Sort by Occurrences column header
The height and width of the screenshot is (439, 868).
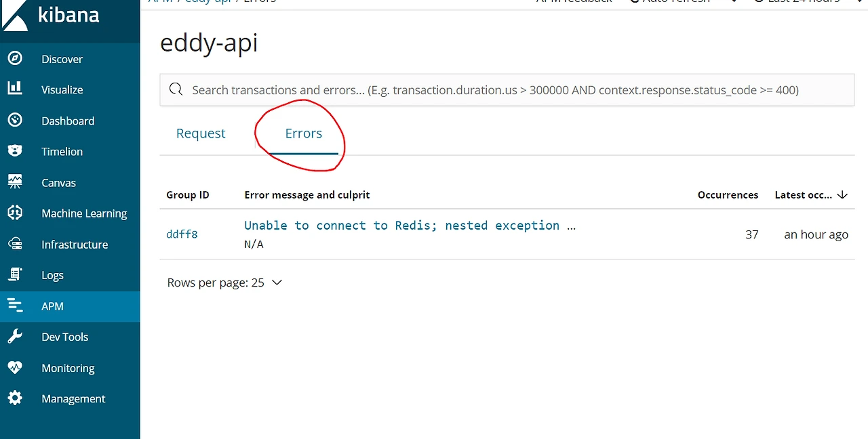pyautogui.click(x=728, y=194)
